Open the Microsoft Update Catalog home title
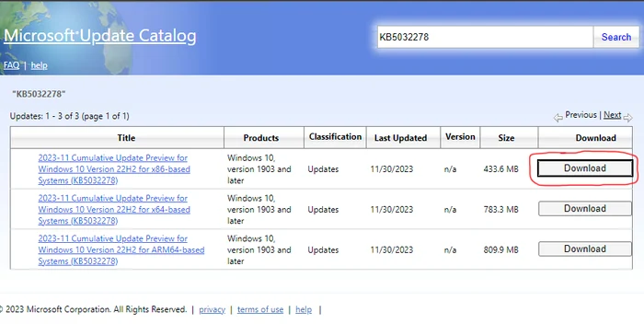The height and width of the screenshot is (335, 644). point(99,36)
